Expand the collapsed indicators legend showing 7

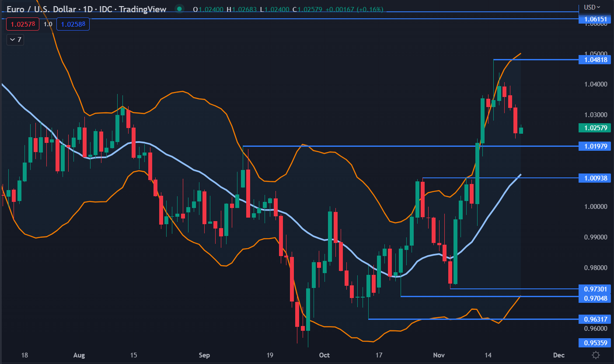click(14, 40)
